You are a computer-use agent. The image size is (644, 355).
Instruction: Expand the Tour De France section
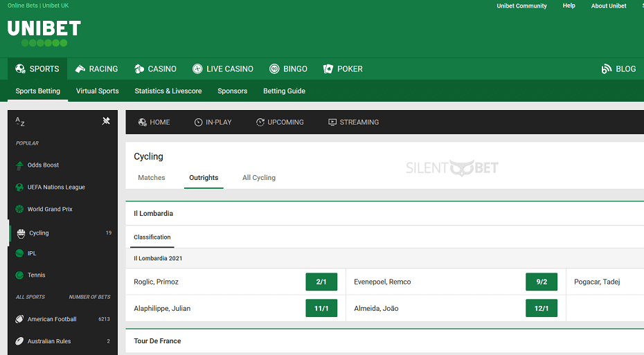point(384,341)
